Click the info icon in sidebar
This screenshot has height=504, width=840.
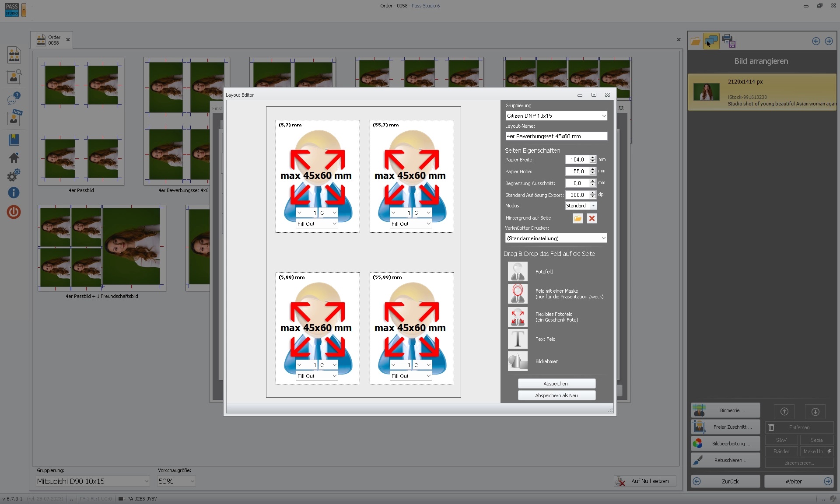pos(14,193)
